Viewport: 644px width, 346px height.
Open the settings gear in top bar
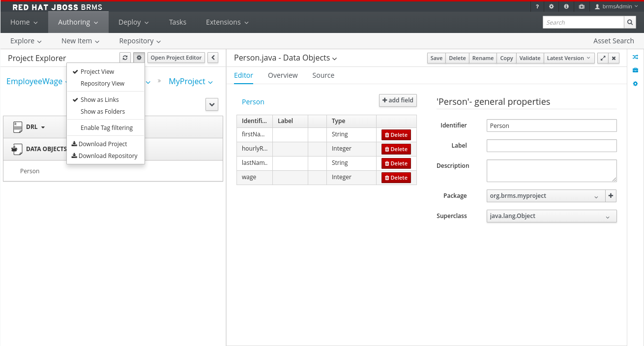tap(552, 7)
